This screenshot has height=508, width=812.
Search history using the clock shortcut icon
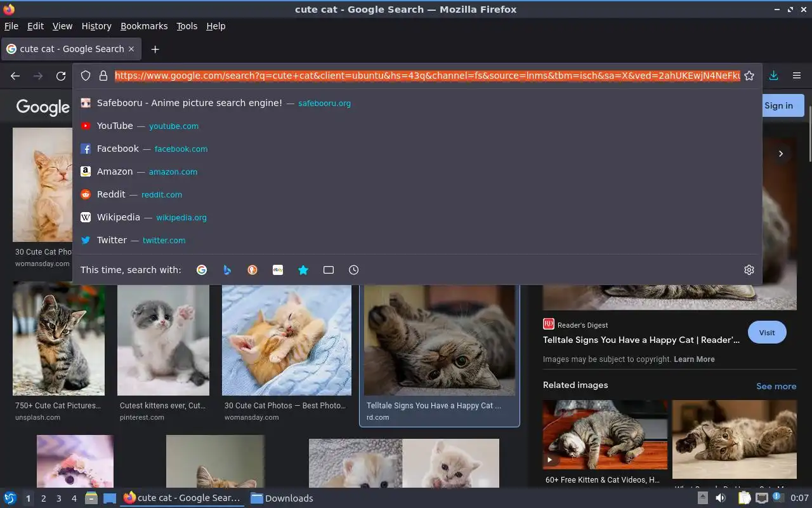tap(354, 270)
